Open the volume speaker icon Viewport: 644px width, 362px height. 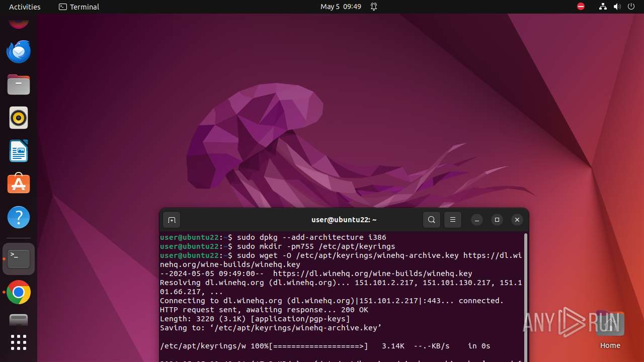[617, 7]
